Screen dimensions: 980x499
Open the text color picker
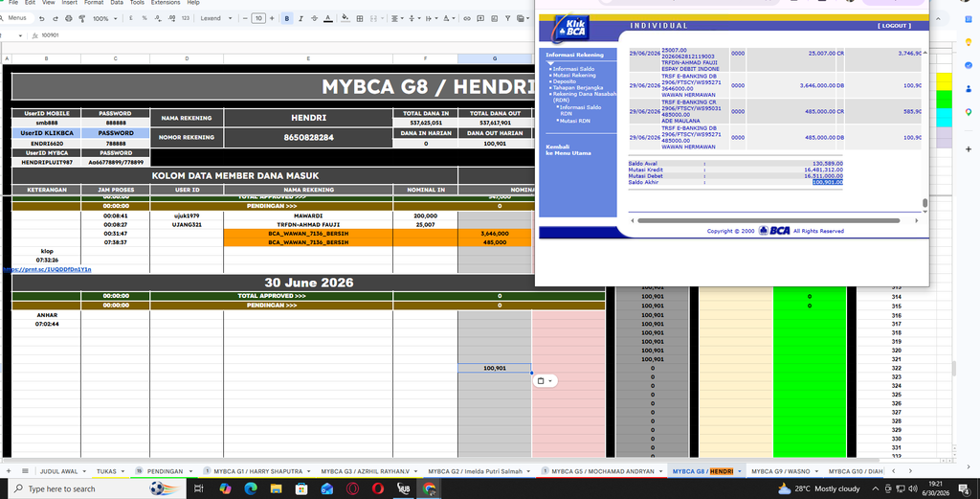pos(328,19)
